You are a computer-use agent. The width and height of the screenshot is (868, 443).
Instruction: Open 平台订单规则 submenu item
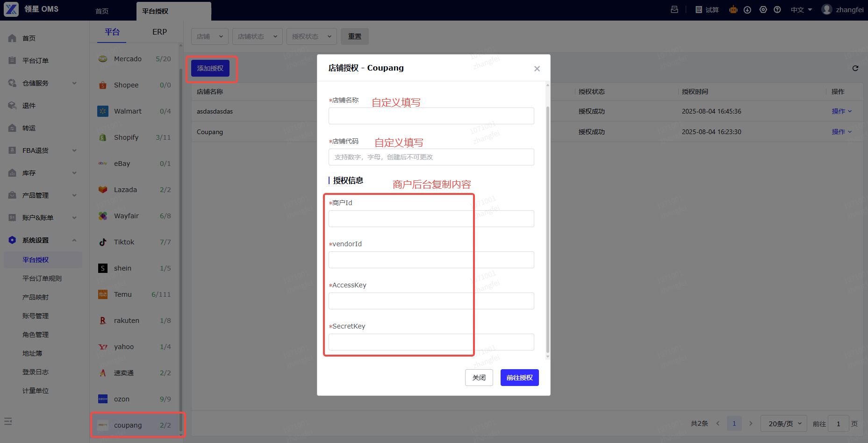(42, 279)
